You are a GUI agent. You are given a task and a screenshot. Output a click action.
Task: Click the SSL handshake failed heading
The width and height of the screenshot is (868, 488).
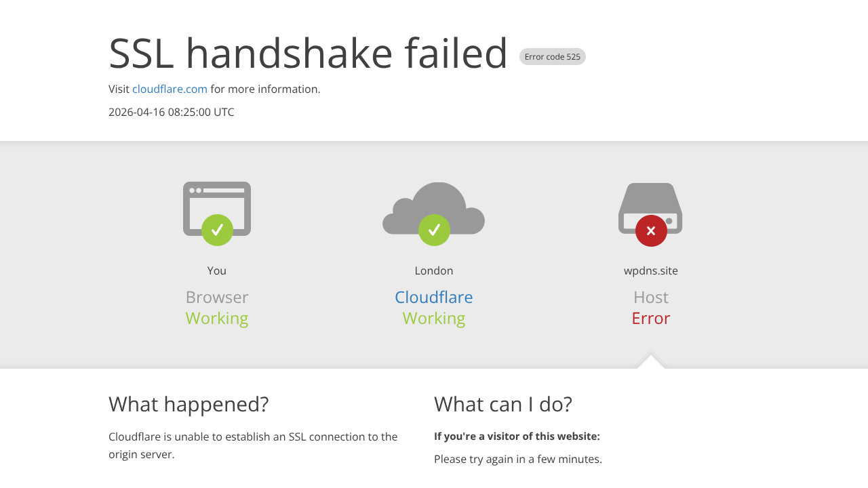tap(308, 53)
